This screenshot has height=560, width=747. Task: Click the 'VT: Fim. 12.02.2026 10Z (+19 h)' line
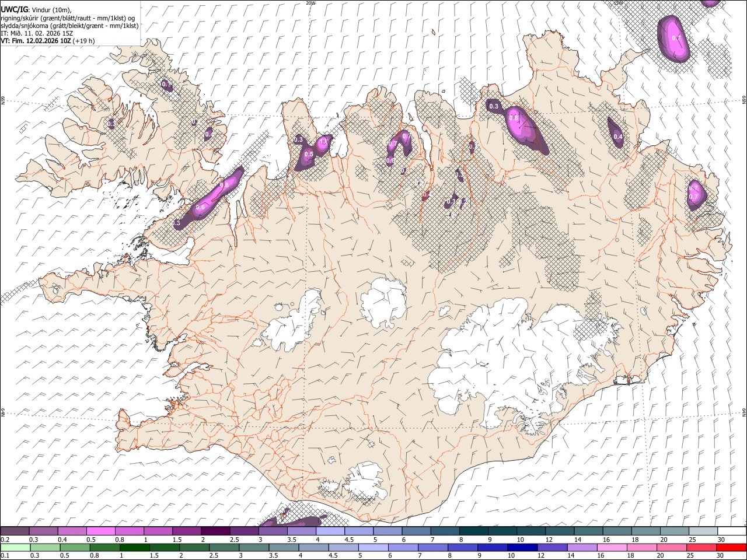point(47,41)
